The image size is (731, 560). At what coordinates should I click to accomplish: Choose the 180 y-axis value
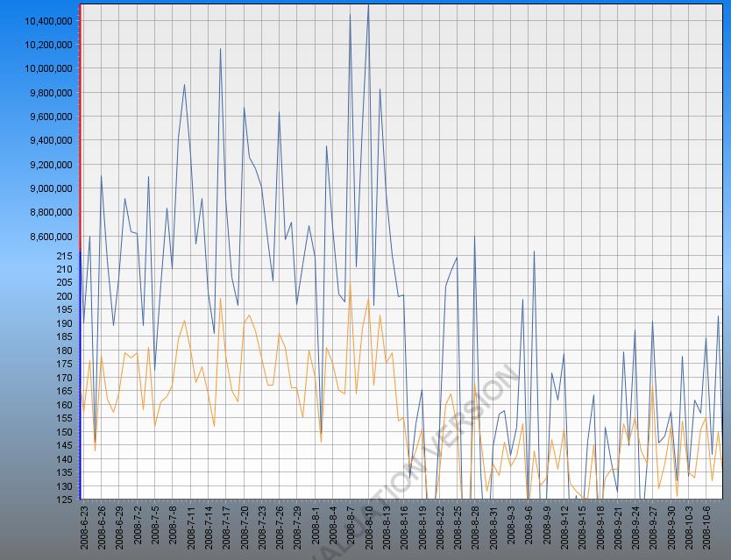tap(65, 351)
